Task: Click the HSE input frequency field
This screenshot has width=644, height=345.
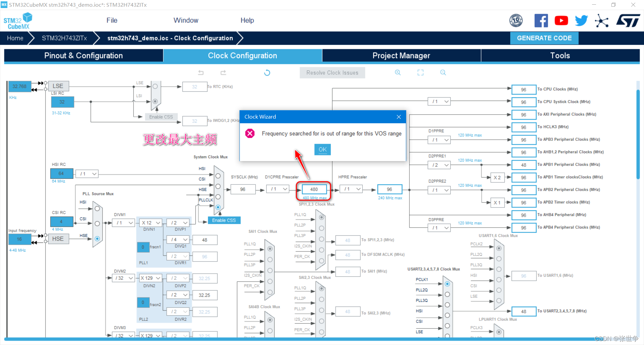Action: click(19, 239)
